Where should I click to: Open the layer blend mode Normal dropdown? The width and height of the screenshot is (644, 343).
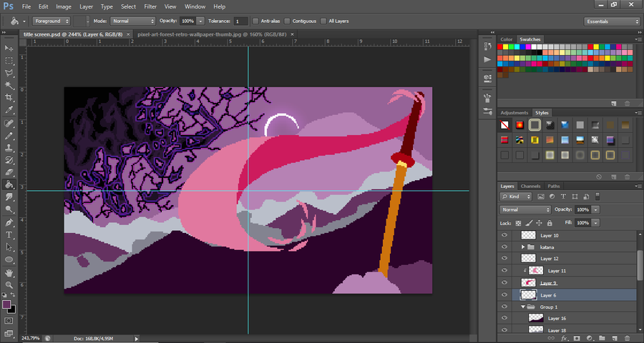pos(525,209)
